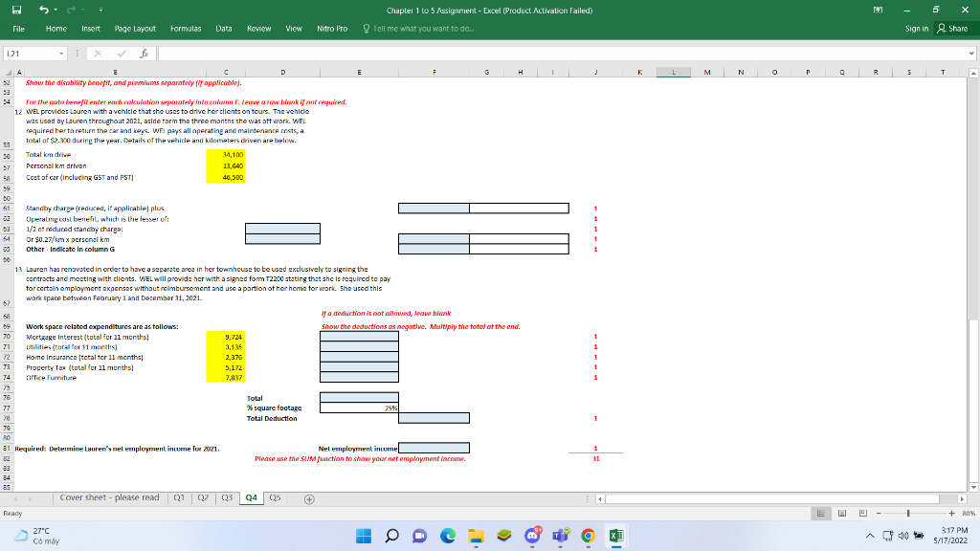Open the Page Layout tab
The height and width of the screenshot is (551, 980).
pyautogui.click(x=135, y=29)
